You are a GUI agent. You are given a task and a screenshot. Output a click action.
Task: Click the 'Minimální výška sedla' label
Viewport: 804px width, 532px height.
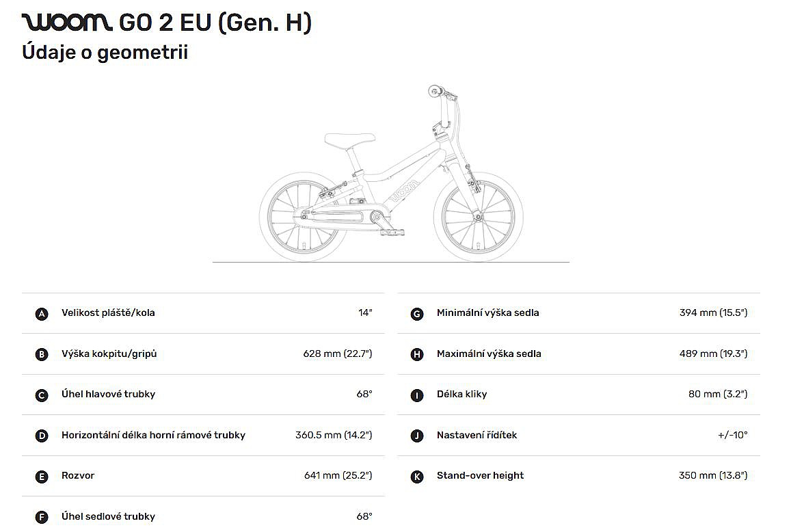(x=487, y=313)
